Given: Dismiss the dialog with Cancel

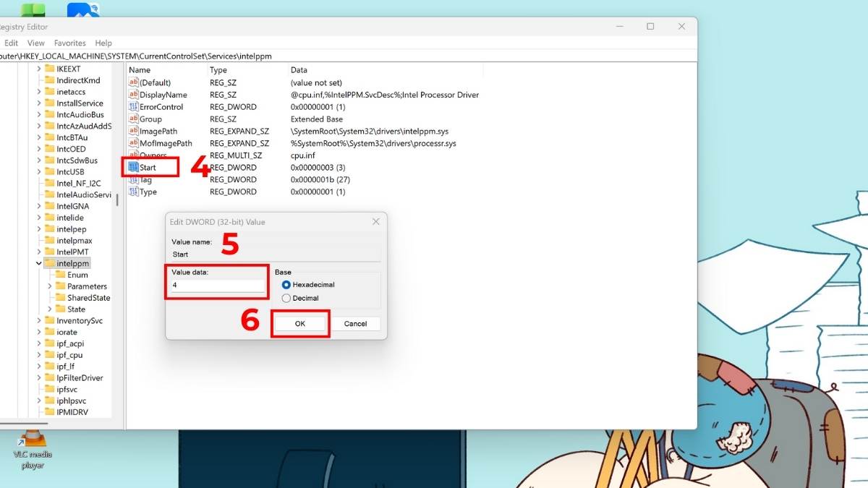Looking at the screenshot, I should click(356, 323).
